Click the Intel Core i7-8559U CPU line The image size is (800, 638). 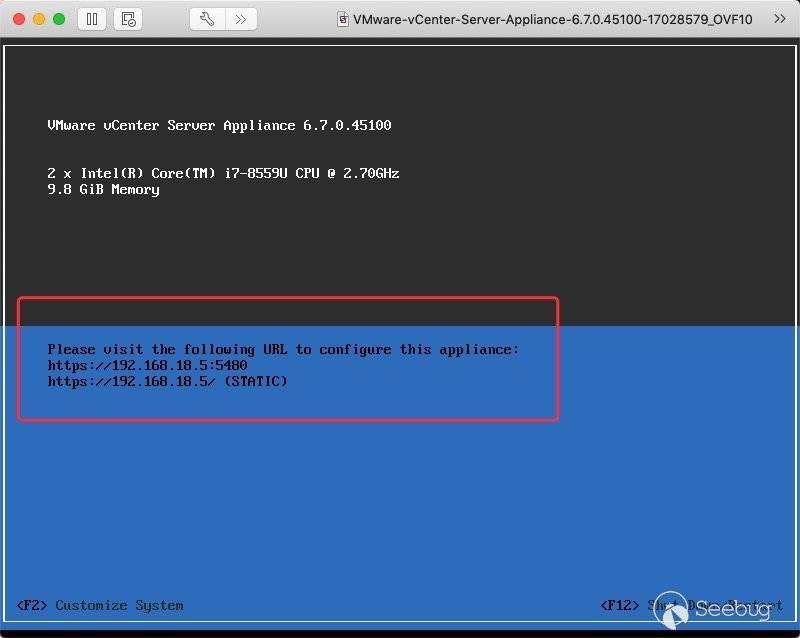pos(223,174)
